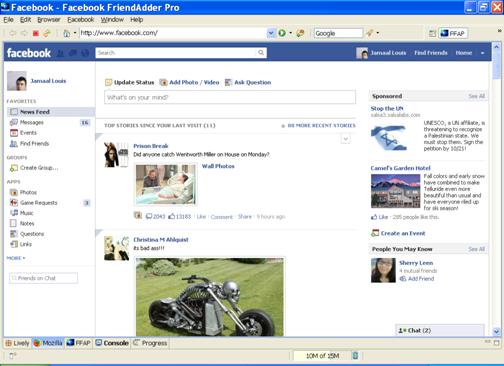Click Stop the UN sponsored link
The height and width of the screenshot is (366, 504).
[387, 108]
